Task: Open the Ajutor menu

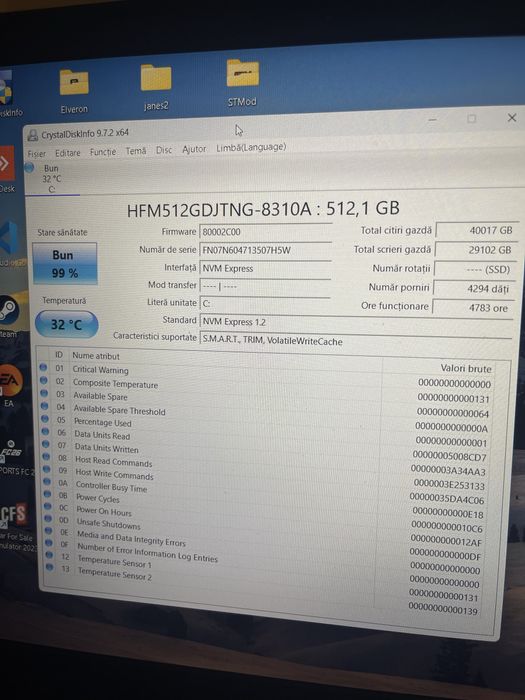Action: pos(194,149)
